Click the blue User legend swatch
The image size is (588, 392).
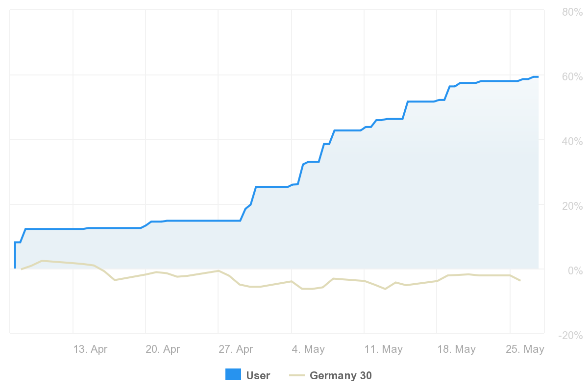pos(233,375)
